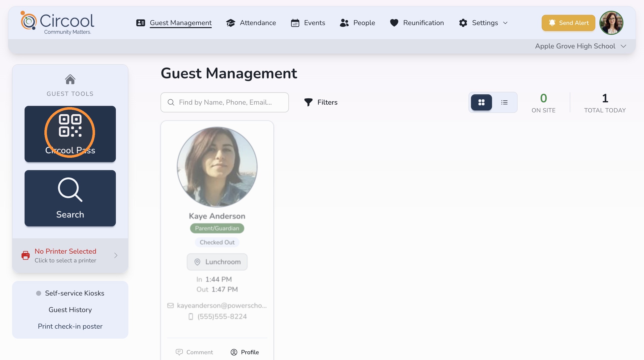Click the Lunchroom location button
The width and height of the screenshot is (644, 360).
pyautogui.click(x=217, y=262)
